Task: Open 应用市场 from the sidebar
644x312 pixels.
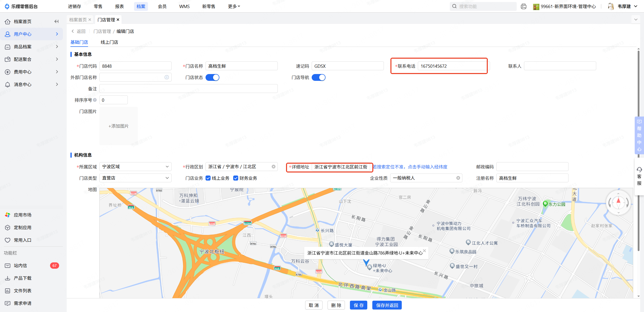Action: [x=22, y=215]
